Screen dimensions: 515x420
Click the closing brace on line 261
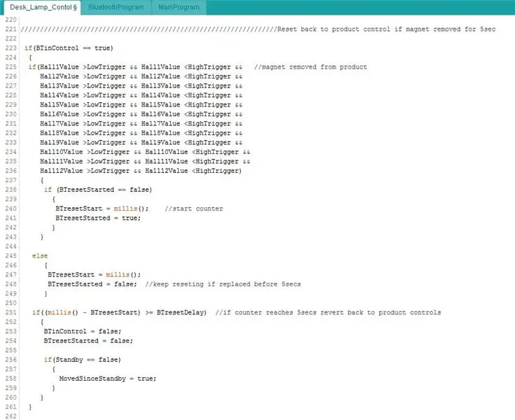pyautogui.click(x=30, y=407)
